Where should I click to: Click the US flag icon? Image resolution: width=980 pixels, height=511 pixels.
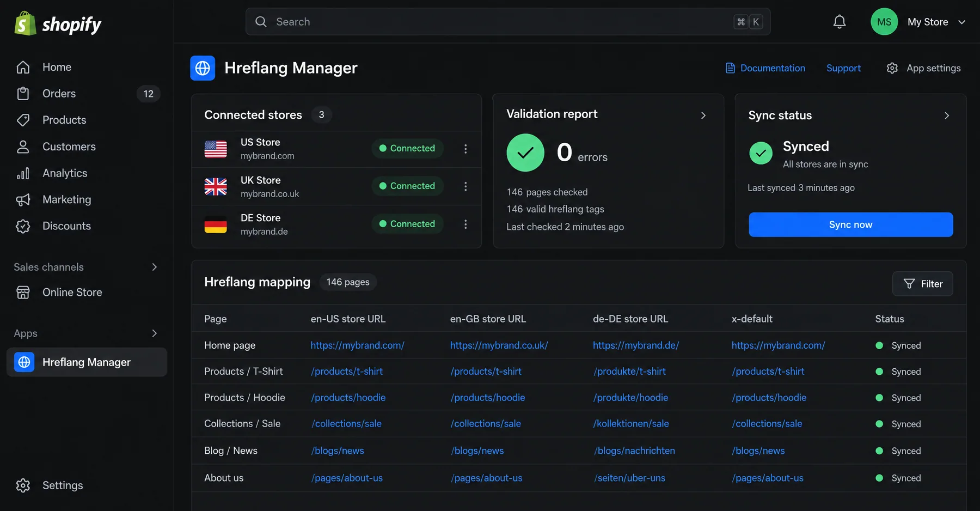(x=216, y=149)
